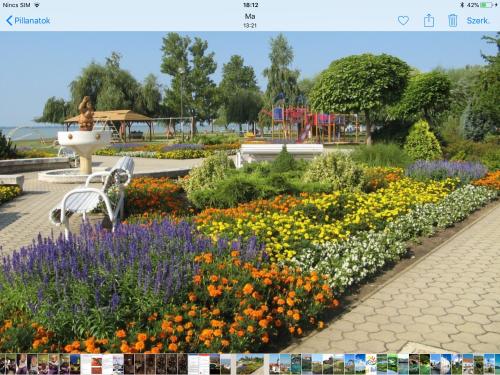500x375 pixels.
Task: Tap the Ma 13:21 date title
Action: [250, 20]
